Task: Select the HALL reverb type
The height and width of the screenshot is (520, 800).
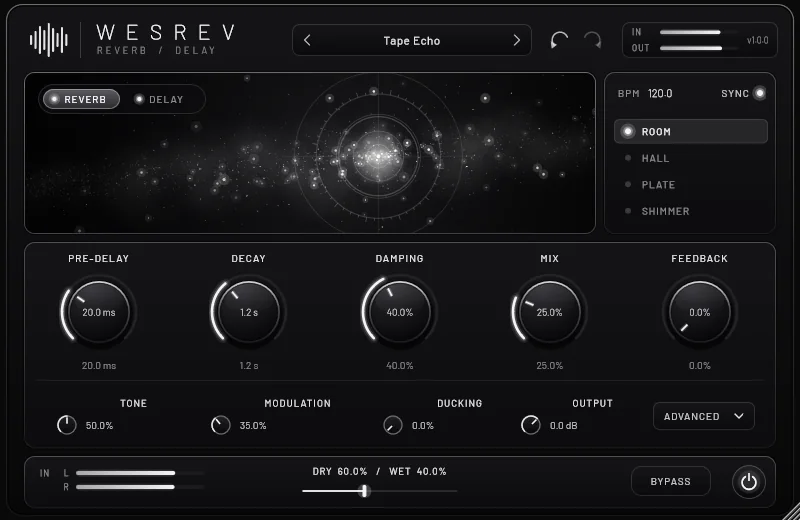Action: click(x=691, y=158)
